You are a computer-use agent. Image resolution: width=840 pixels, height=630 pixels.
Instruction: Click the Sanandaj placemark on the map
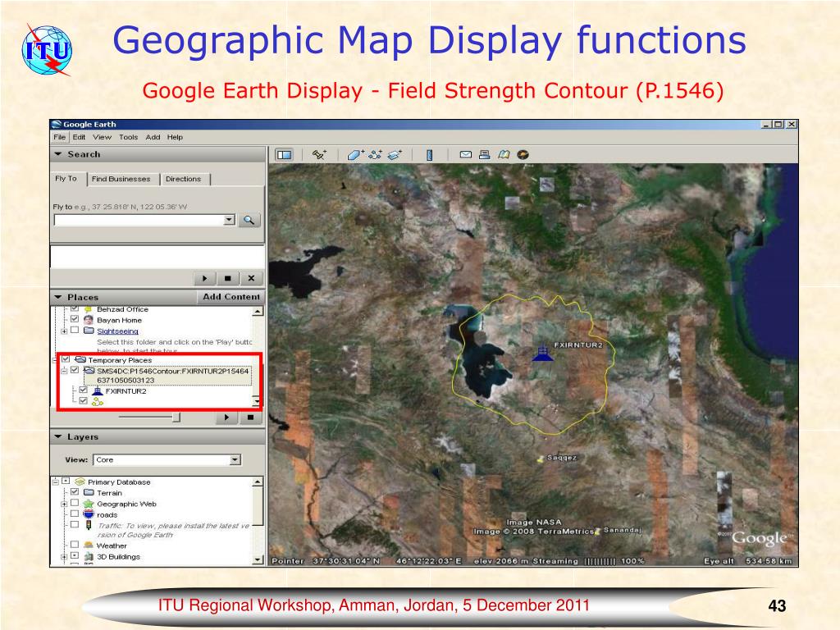598,531
